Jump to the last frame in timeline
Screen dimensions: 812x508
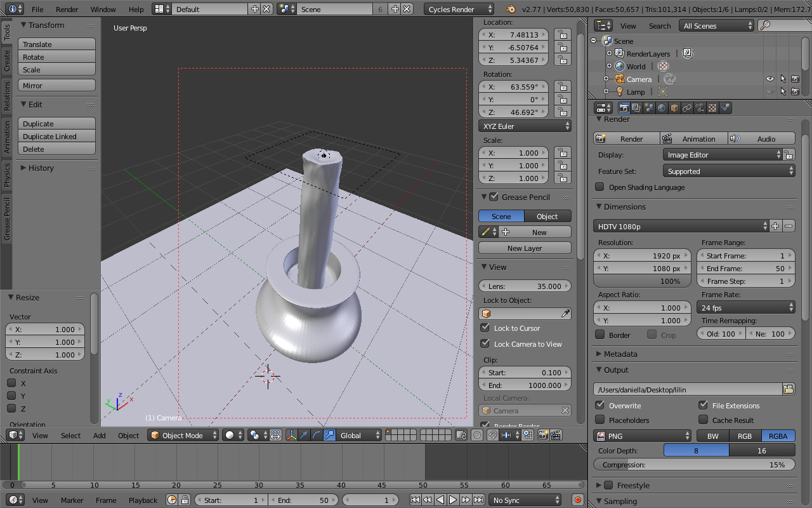pos(478,500)
